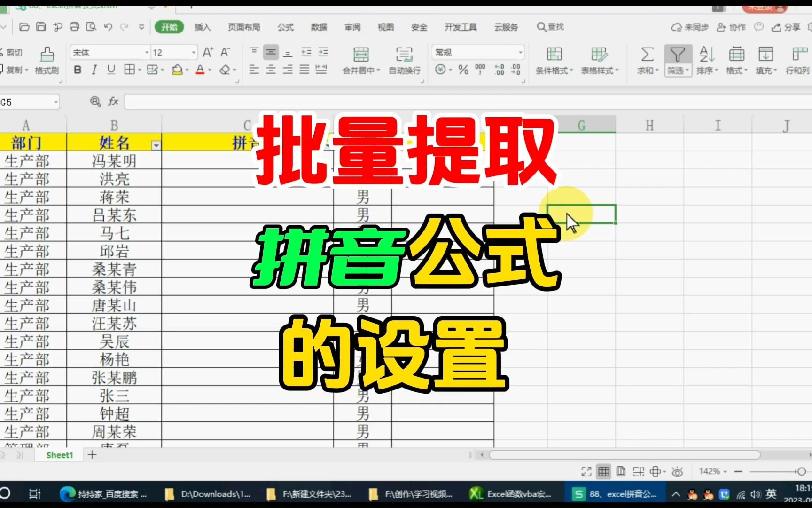Select the 表格样式 table style icon
This screenshot has height=508, width=812.
[599, 61]
